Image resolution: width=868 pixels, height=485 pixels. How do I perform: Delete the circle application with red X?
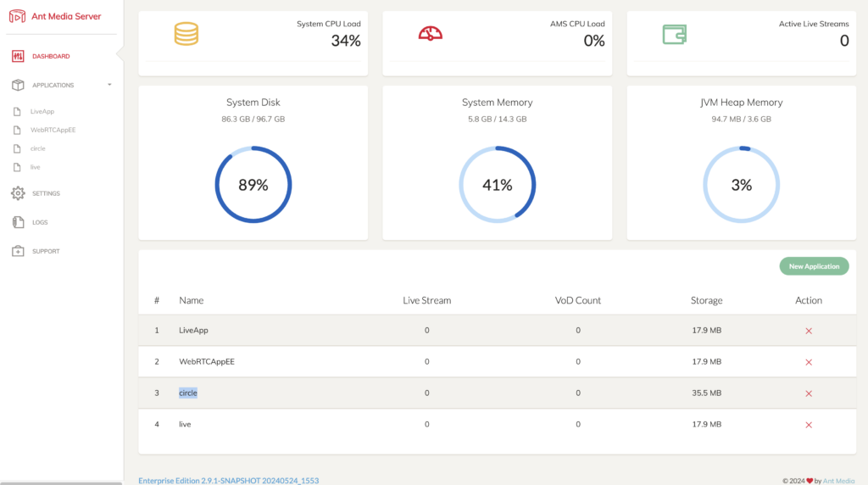(x=808, y=393)
